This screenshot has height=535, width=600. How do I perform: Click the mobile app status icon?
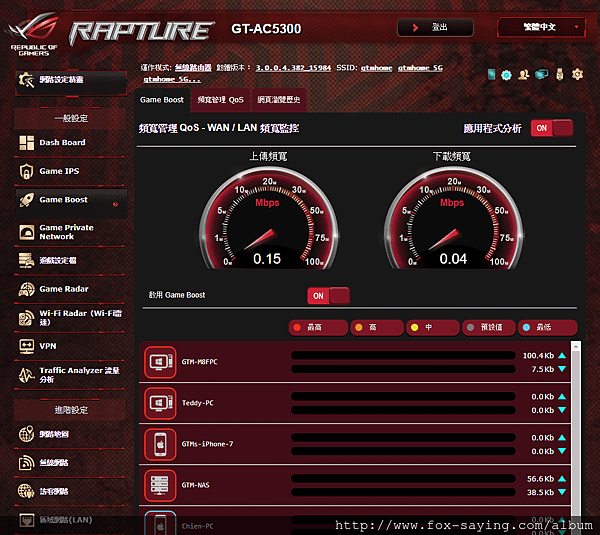point(492,75)
